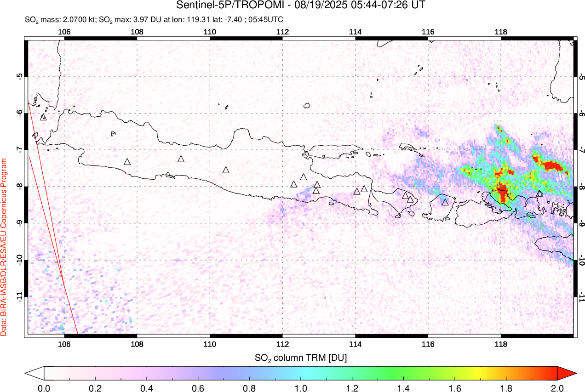The image size is (585, 392).
Task: Click the left axis latitude label '-11'
Action: [x=20, y=297]
